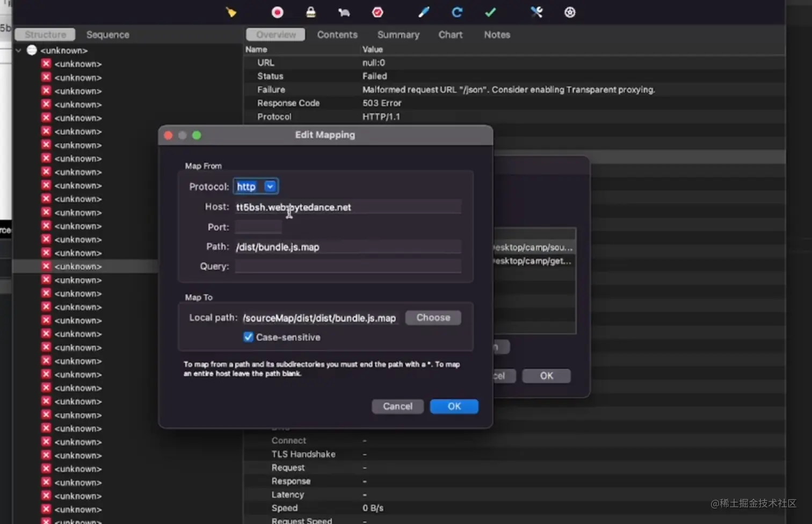The width and height of the screenshot is (812, 524).
Task: Select the highlighted <unknown> tree row
Action: [x=85, y=266]
